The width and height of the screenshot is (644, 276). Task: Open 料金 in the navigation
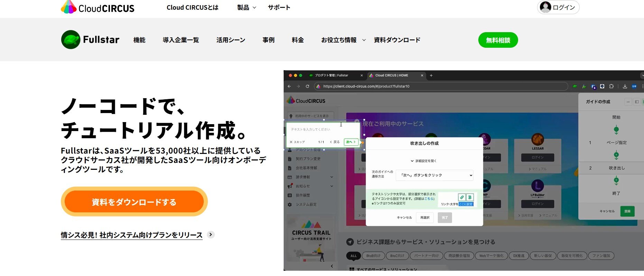298,40
